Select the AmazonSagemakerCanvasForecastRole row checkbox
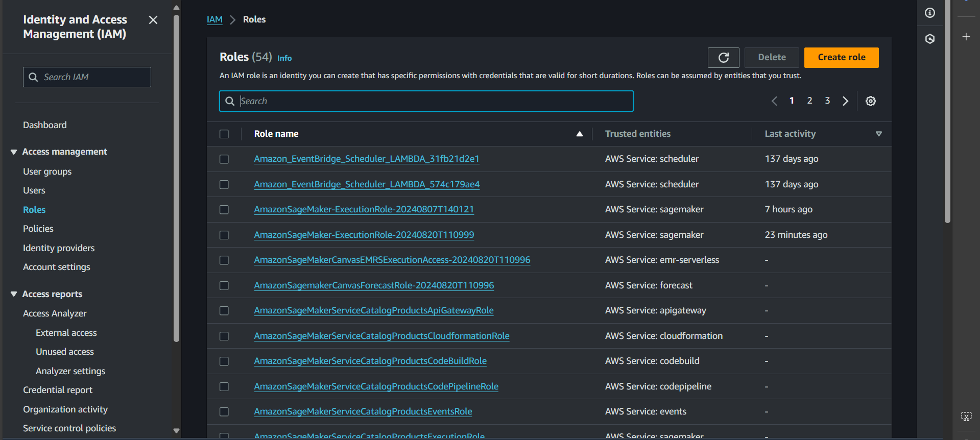This screenshot has height=440, width=980. pos(224,286)
